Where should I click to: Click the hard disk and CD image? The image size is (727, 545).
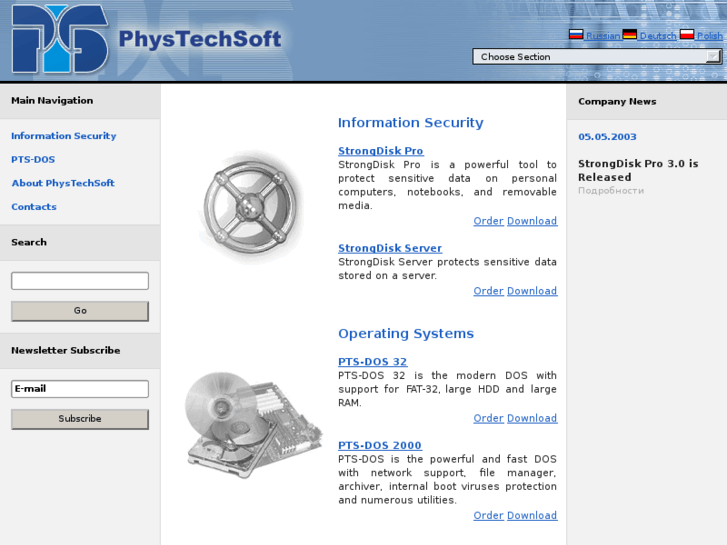(x=254, y=424)
